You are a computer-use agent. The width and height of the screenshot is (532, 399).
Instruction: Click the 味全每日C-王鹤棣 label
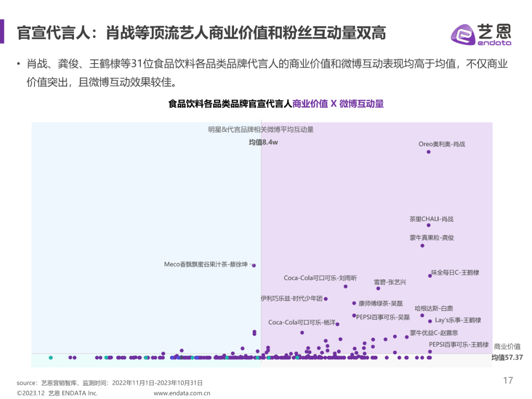tap(455, 272)
